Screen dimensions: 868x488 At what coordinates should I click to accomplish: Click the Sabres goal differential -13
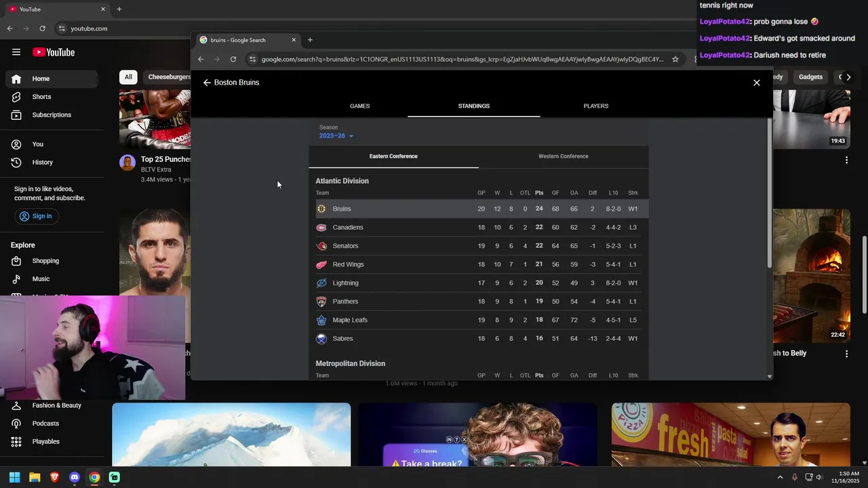click(593, 339)
